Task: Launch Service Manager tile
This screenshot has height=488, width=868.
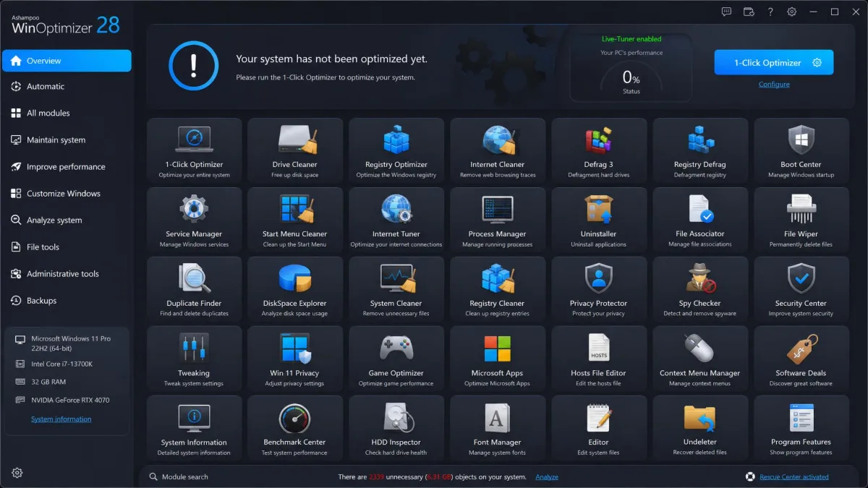Action: click(x=194, y=221)
